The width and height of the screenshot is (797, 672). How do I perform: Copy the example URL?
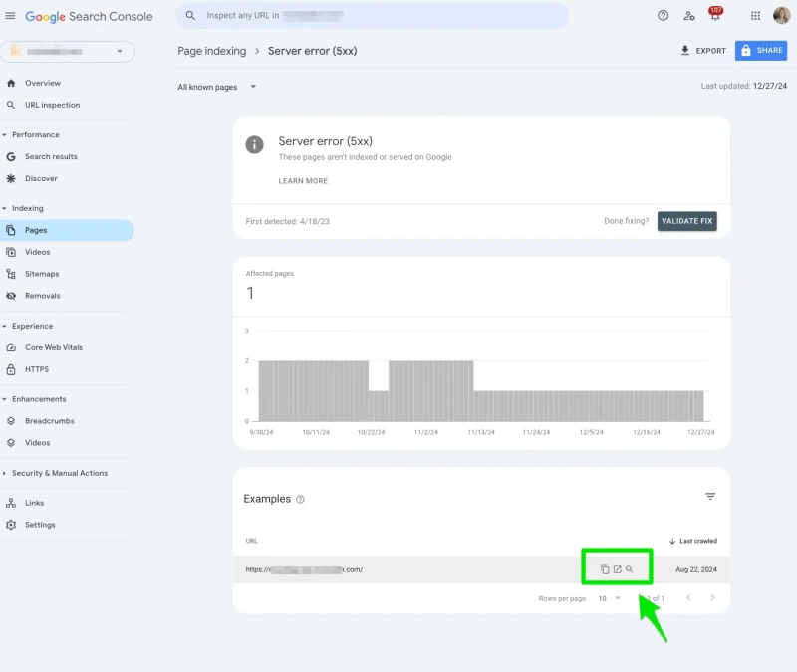(x=605, y=569)
